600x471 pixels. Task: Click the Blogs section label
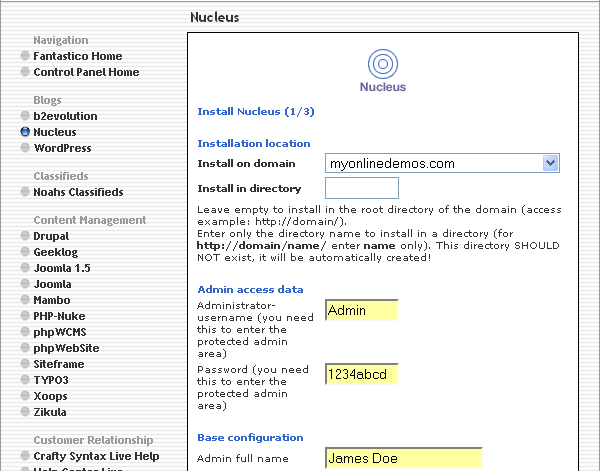[47, 100]
